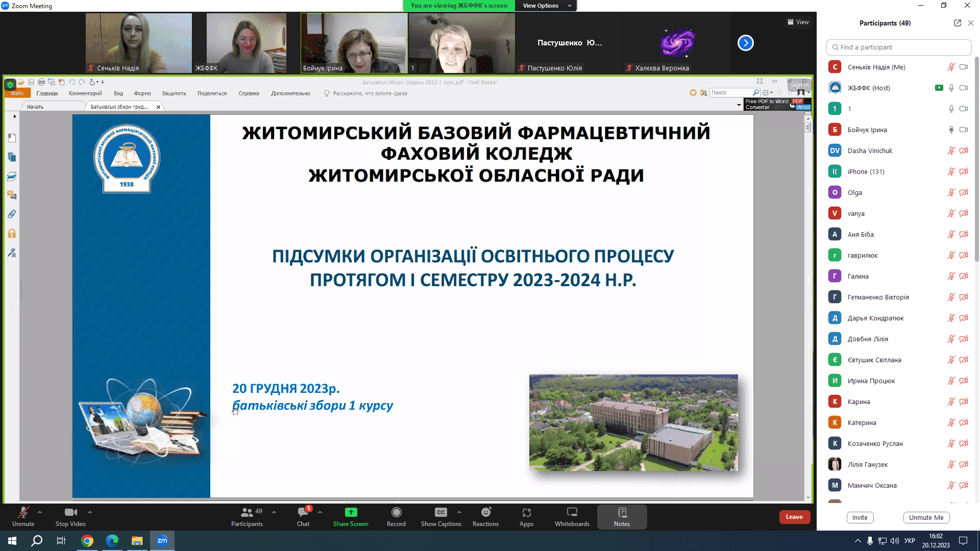Image resolution: width=980 pixels, height=551 pixels.
Task: Expand video options arrow next to Stop Video
Action: [x=90, y=512]
